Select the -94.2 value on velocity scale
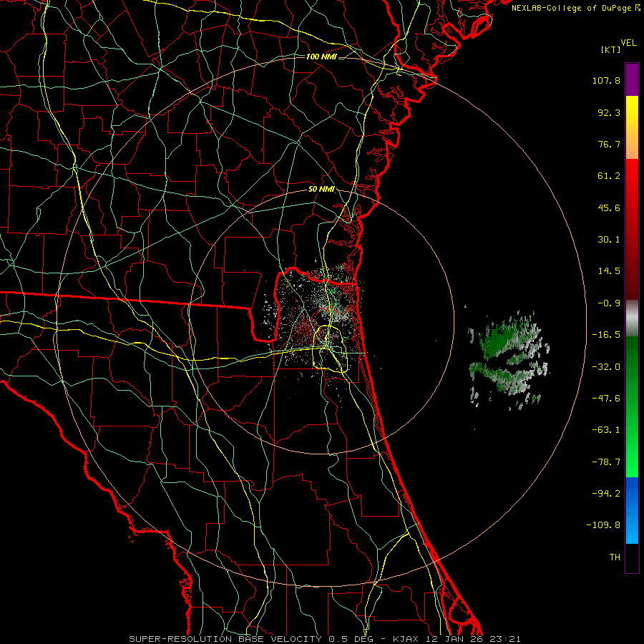 (x=606, y=493)
